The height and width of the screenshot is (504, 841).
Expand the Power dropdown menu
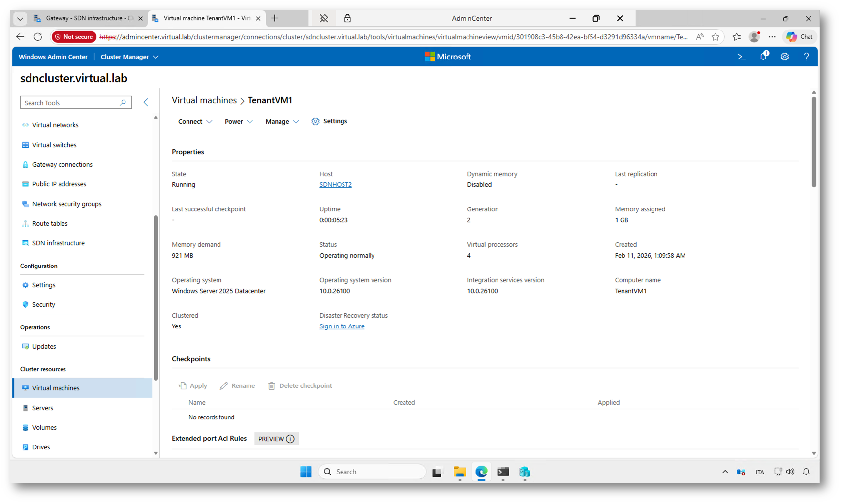[x=239, y=122]
